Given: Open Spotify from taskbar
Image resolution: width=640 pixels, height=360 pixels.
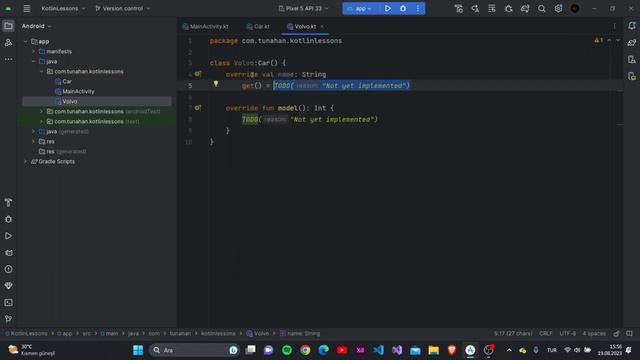Looking at the screenshot, I should 287,350.
